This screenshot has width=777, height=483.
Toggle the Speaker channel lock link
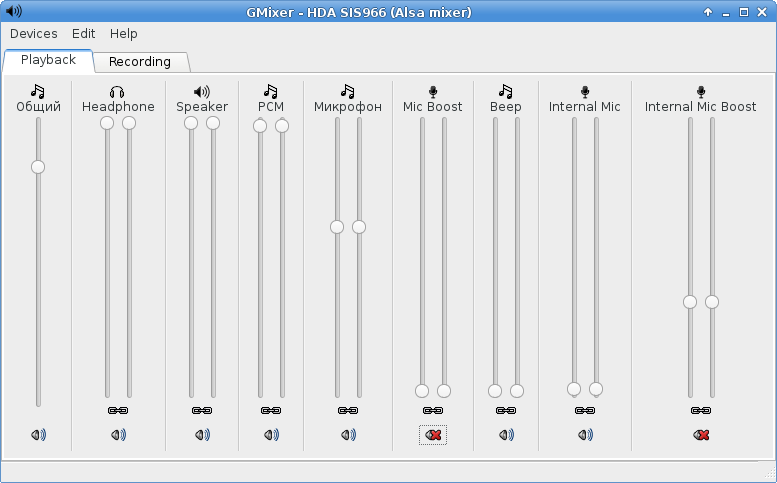click(x=202, y=410)
